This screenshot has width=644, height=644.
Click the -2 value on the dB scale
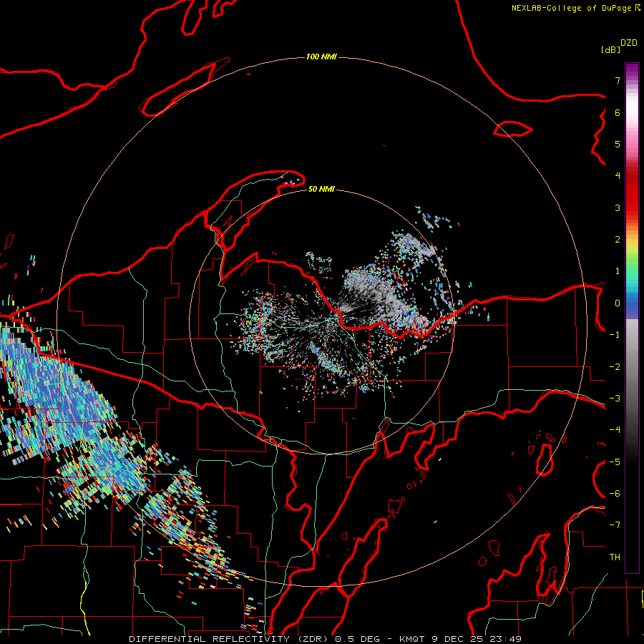pos(615,367)
